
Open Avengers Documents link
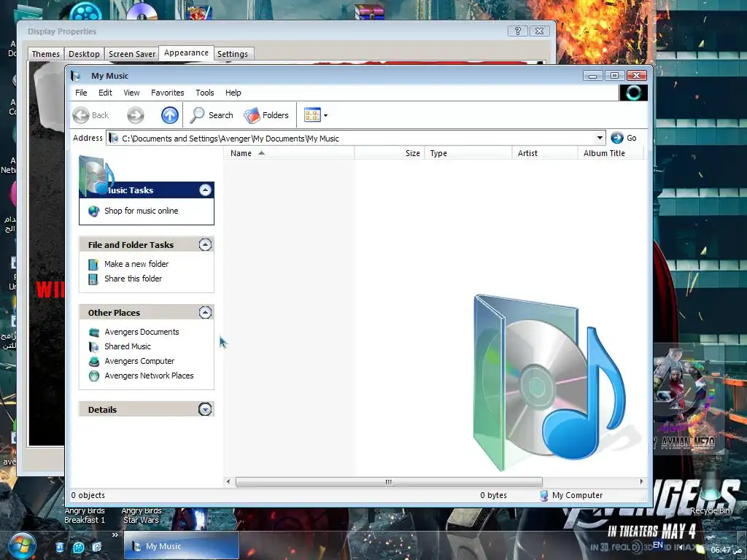[x=142, y=332]
